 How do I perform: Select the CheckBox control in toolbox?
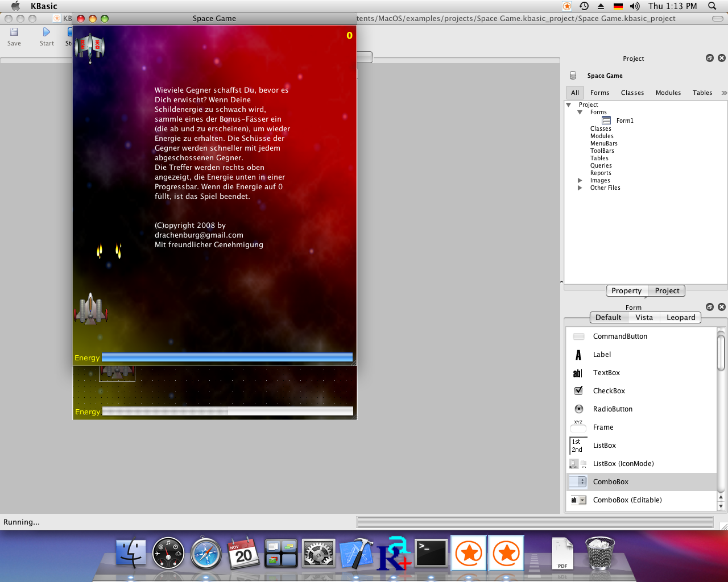pyautogui.click(x=578, y=391)
